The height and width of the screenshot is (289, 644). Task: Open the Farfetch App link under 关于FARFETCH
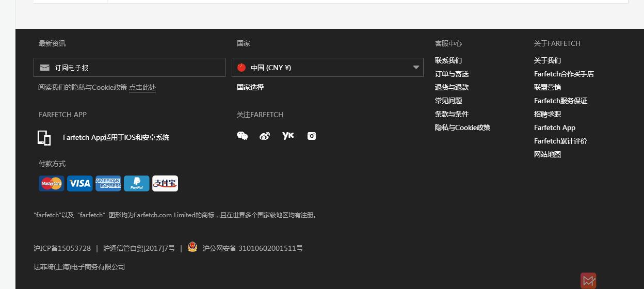(555, 127)
